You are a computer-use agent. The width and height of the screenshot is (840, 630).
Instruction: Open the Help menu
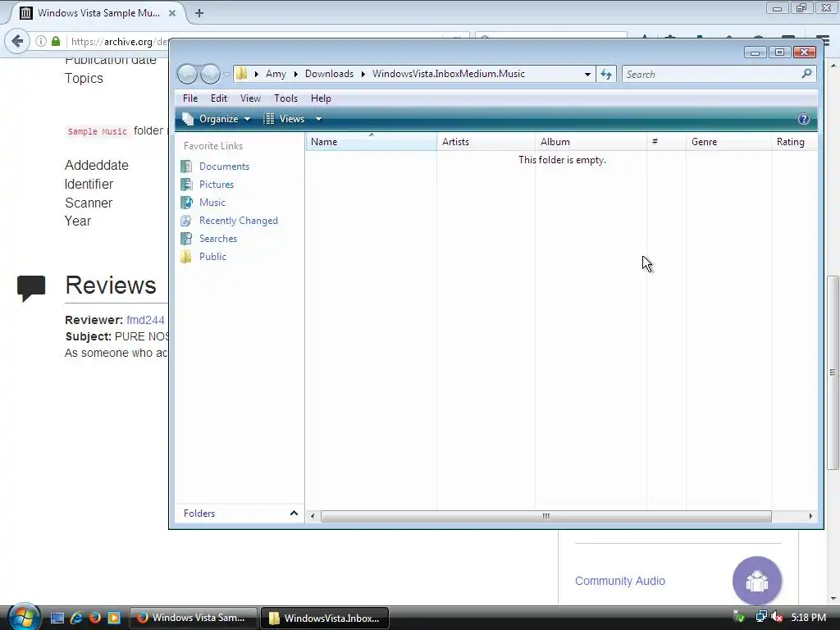[x=321, y=98]
